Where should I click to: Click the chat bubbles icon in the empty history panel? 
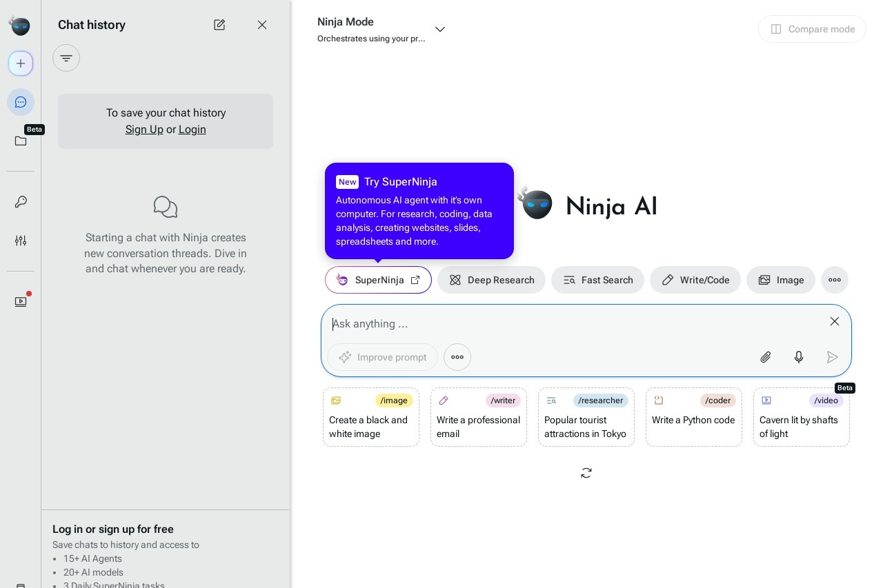pyautogui.click(x=166, y=207)
